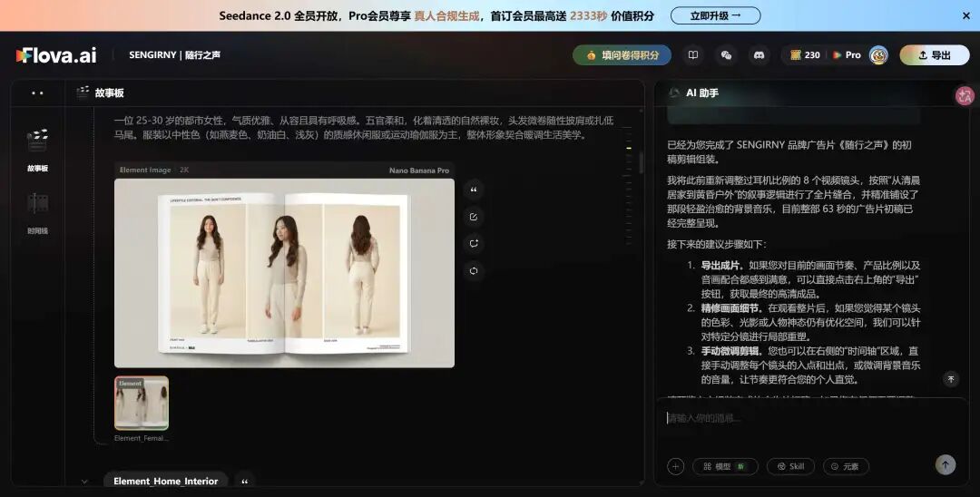Click the two-dot sidebar collapse icon
Screen dimensions: 980x497
tap(37, 93)
